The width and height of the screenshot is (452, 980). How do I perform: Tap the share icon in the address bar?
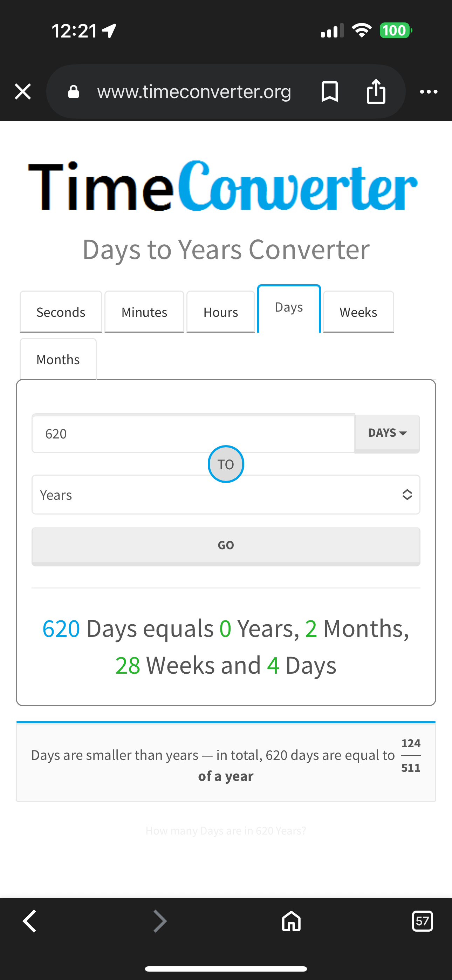pos(376,92)
